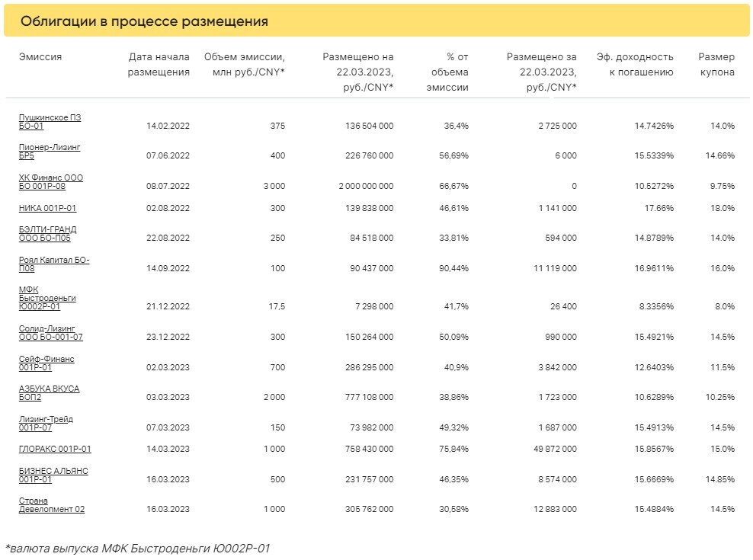Click the Лизинг-Трейд 001Р-07 link
Viewport: 753px width, 560px height.
point(46,423)
